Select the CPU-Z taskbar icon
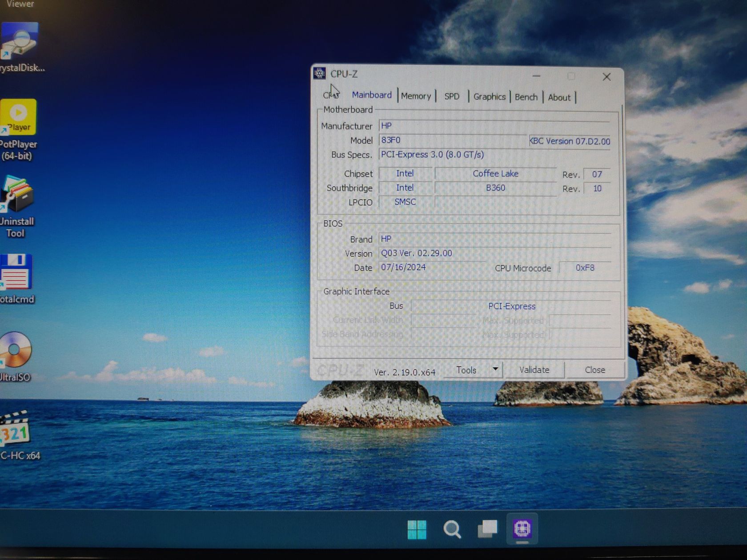The width and height of the screenshot is (747, 560). pyautogui.click(x=522, y=529)
